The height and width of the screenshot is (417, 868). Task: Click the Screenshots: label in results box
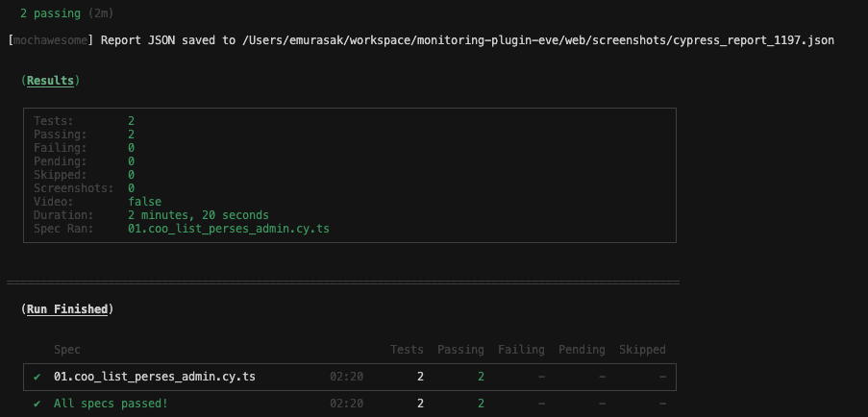(73, 188)
